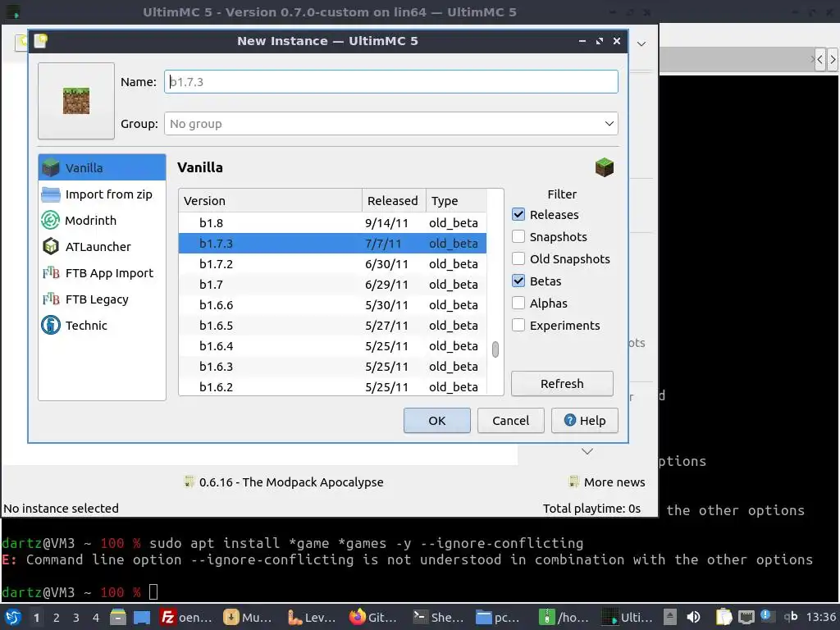Show desktop via blue taskbar icon
The height and width of the screenshot is (630, 840).
pyautogui.click(x=141, y=617)
